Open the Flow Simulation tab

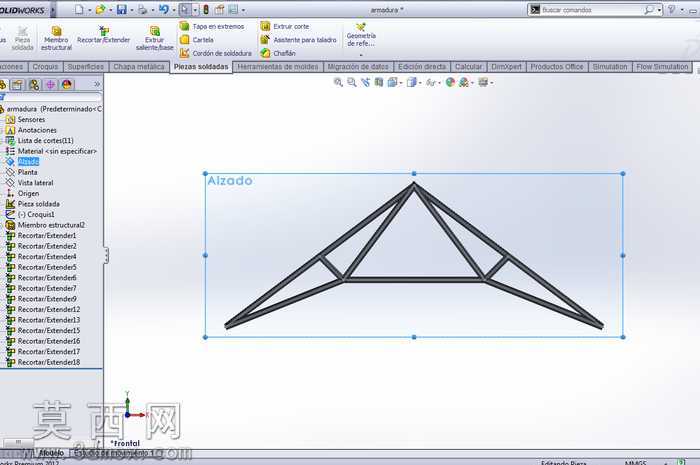(662, 66)
